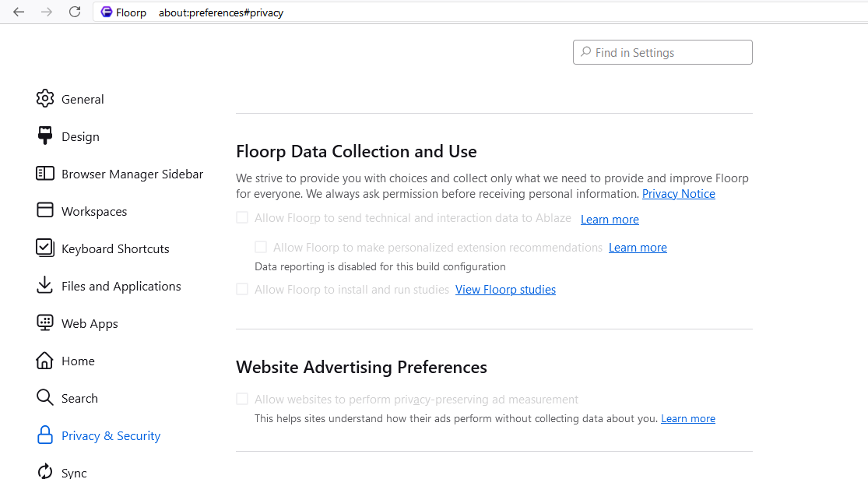Enable the install and run studies checkbox
Viewport: 868px width, 479px height.
click(242, 289)
